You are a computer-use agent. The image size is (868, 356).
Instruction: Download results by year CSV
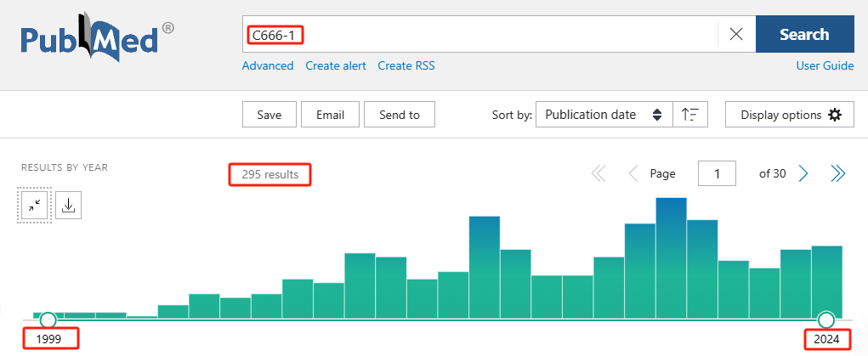69,206
